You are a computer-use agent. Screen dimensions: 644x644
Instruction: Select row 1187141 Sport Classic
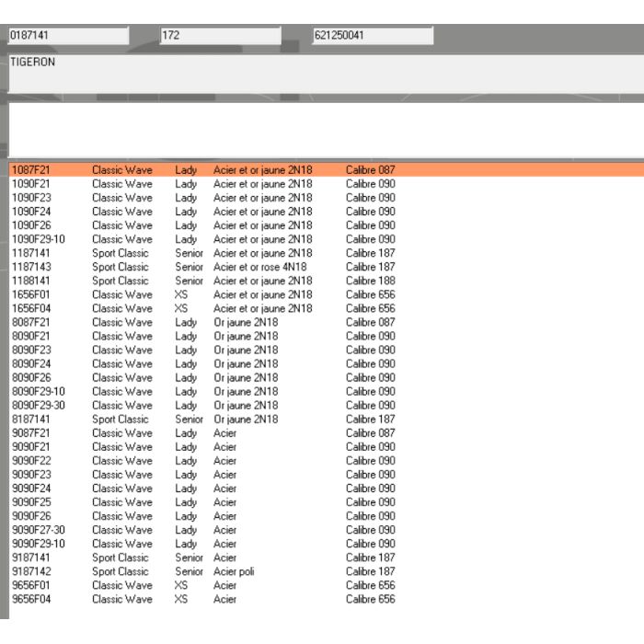tap(326, 253)
